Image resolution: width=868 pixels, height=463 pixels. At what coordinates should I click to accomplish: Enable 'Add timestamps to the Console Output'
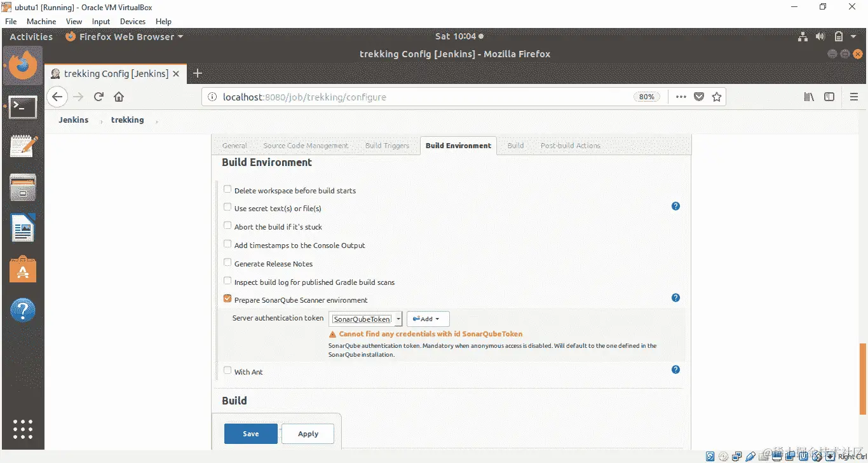[227, 244]
